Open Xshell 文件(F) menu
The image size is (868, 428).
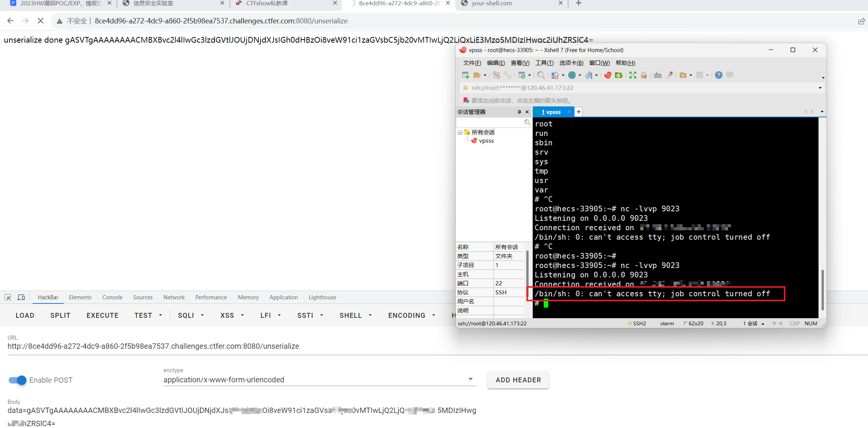[472, 63]
